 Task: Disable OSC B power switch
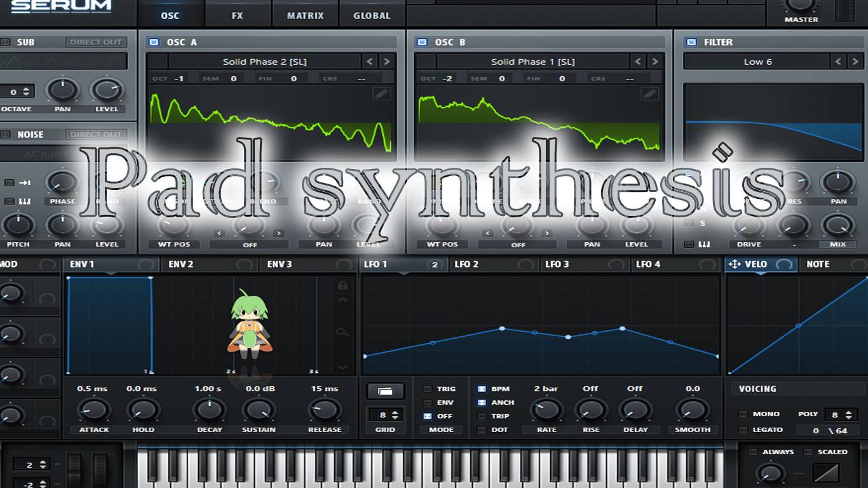pos(421,42)
